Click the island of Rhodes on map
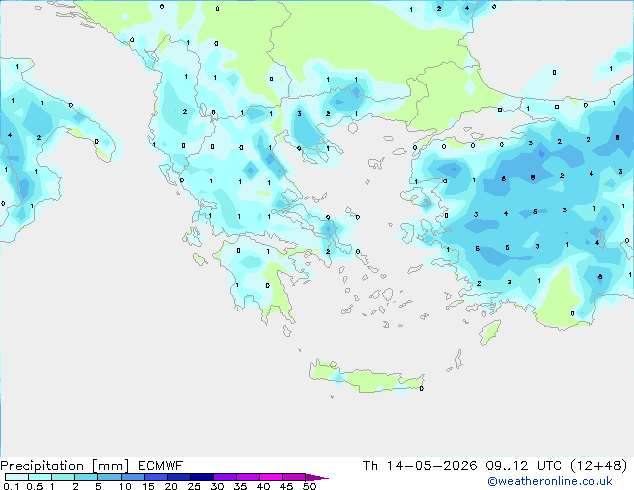 tap(490, 332)
